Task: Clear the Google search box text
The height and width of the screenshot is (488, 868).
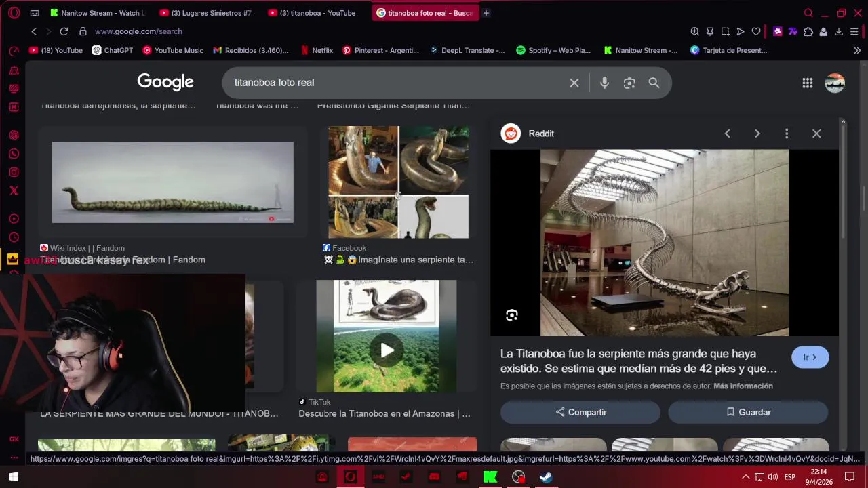Action: 574,83
